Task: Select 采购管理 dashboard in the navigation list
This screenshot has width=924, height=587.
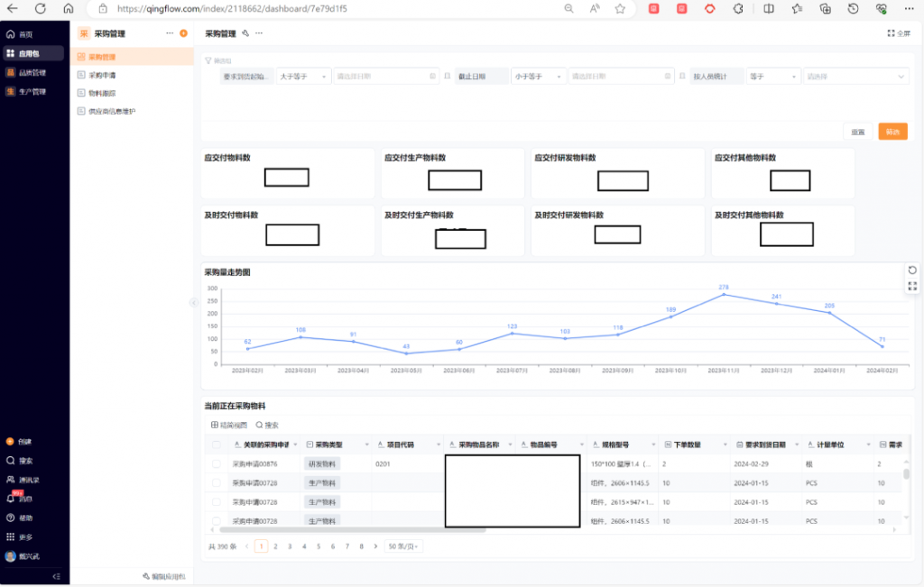Action: (x=132, y=57)
